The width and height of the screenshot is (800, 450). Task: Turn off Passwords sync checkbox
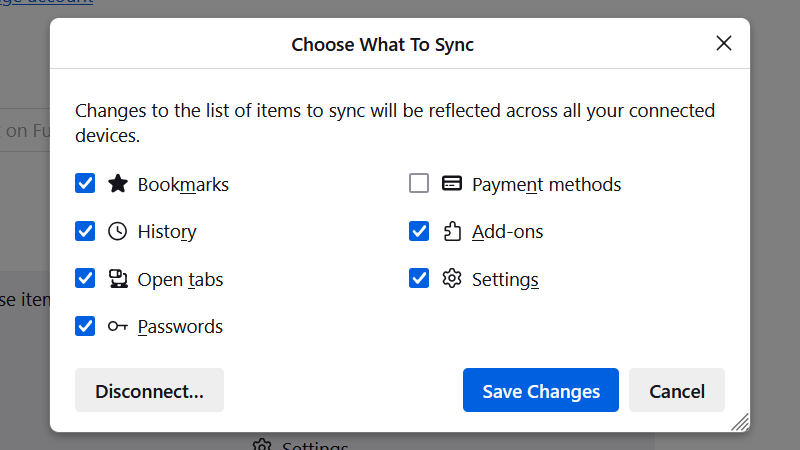click(85, 326)
